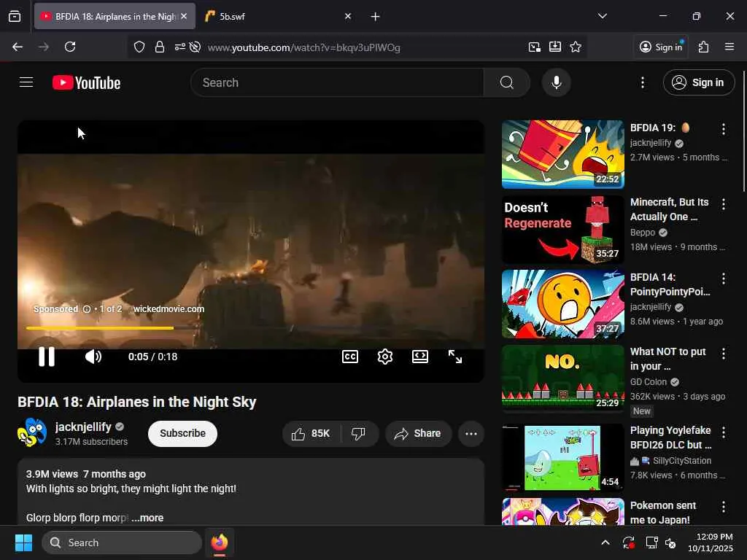This screenshot has height=560, width=747.
Task: Switch to theater mode
Action: point(419,357)
